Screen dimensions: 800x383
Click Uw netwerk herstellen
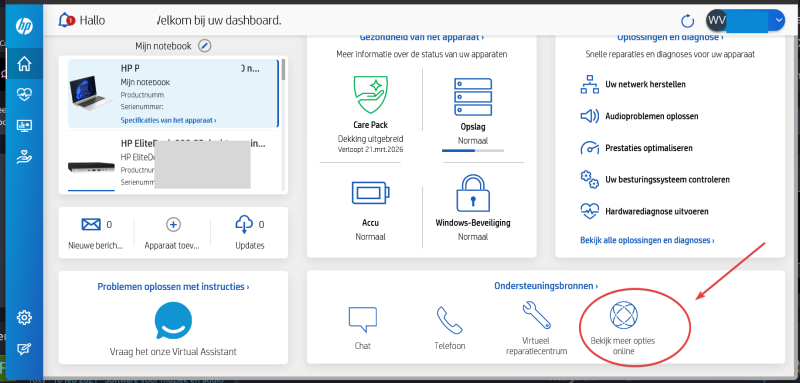pyautogui.click(x=645, y=84)
